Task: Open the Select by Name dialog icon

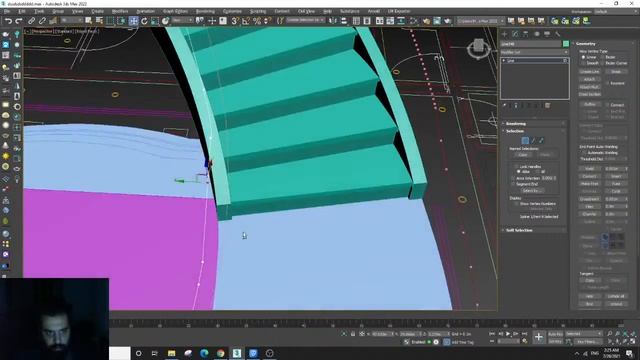Action: click(x=99, y=20)
